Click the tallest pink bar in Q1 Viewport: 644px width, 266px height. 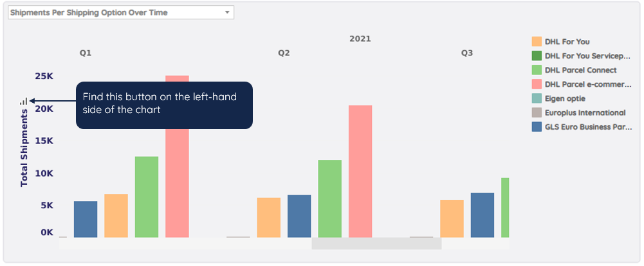(177, 156)
